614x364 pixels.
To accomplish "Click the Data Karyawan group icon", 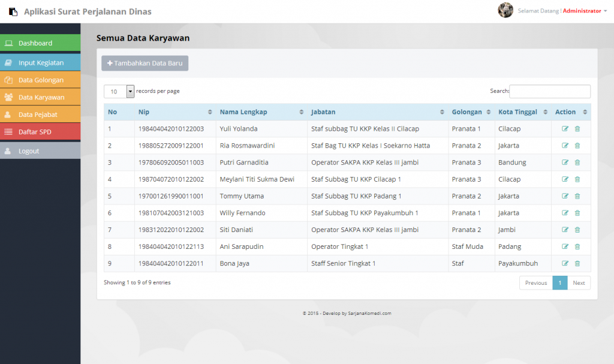I will click(x=10, y=97).
